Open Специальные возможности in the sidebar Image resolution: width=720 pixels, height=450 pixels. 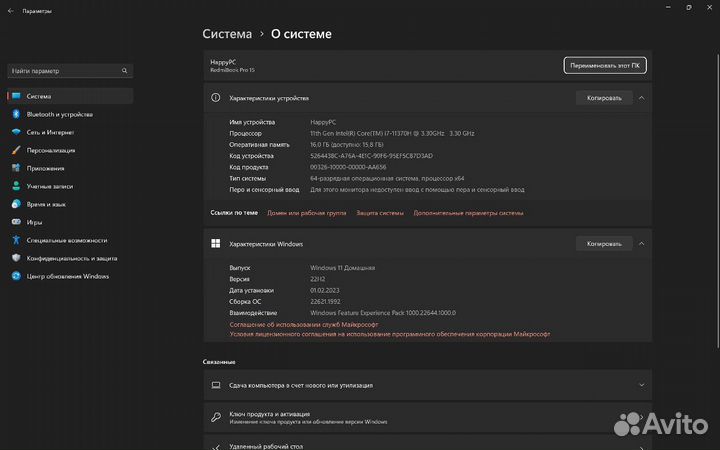click(67, 240)
